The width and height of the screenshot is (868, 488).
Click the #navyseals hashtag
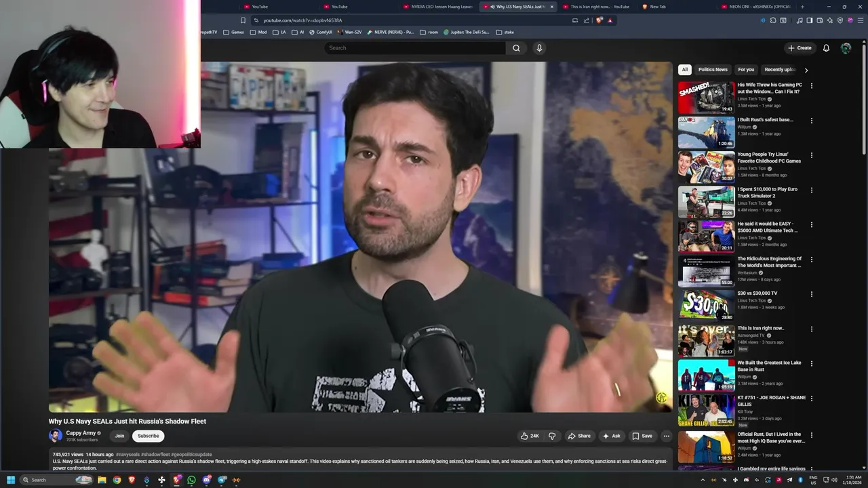coord(127,454)
